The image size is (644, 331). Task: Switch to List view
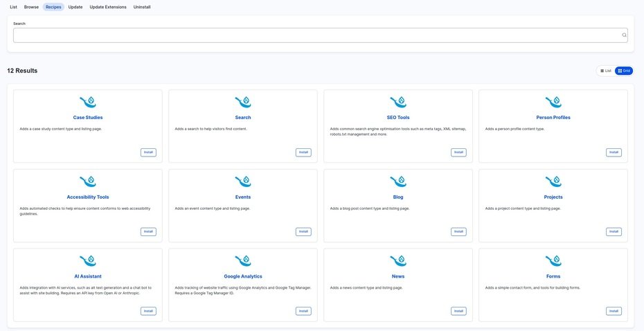[606, 71]
